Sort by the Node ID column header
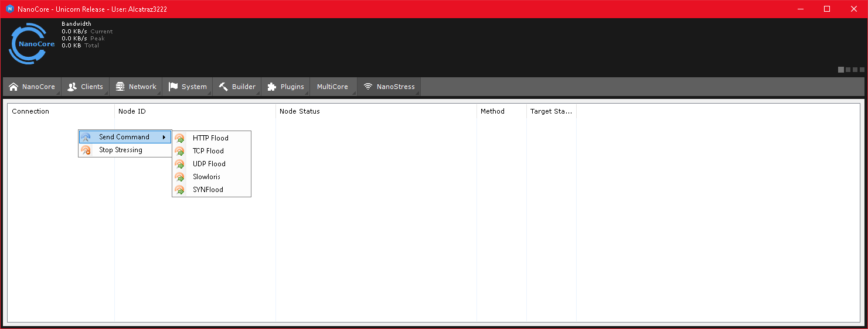The height and width of the screenshot is (329, 868). point(132,111)
